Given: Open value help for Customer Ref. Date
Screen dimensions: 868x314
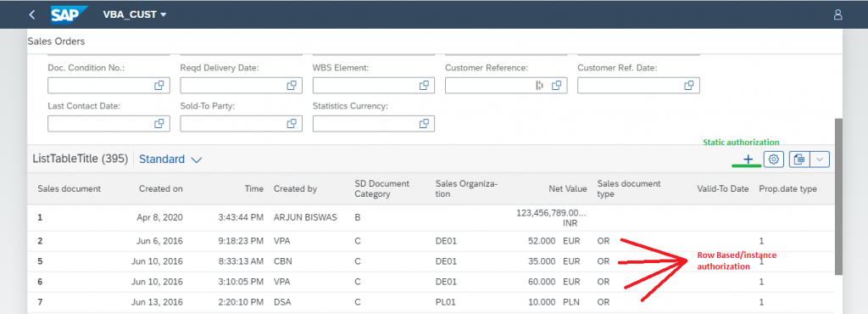Looking at the screenshot, I should 689,85.
